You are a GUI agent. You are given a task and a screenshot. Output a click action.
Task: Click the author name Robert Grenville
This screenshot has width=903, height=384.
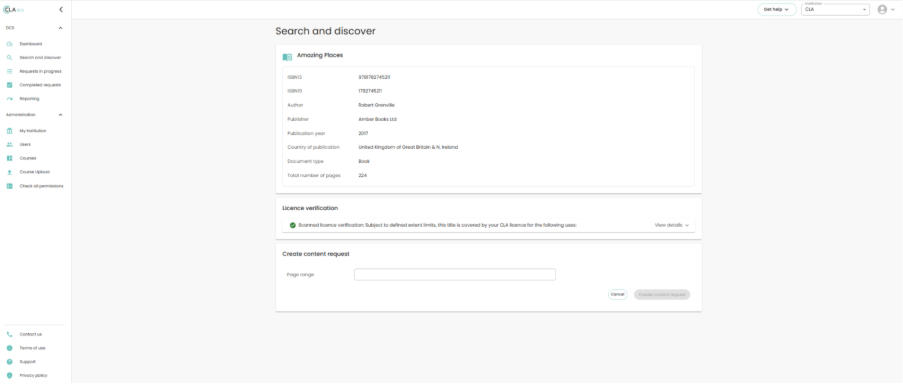pos(377,105)
